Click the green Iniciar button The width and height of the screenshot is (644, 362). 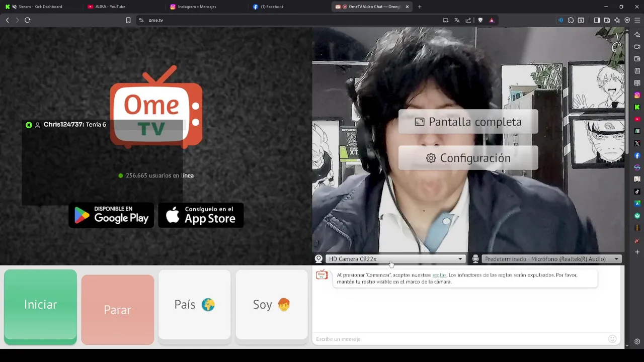(x=40, y=307)
